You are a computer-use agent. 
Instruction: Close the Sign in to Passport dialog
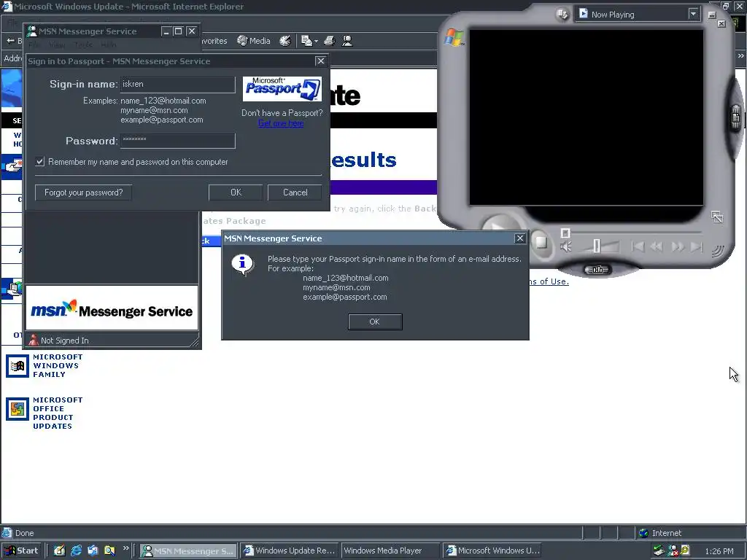click(321, 61)
